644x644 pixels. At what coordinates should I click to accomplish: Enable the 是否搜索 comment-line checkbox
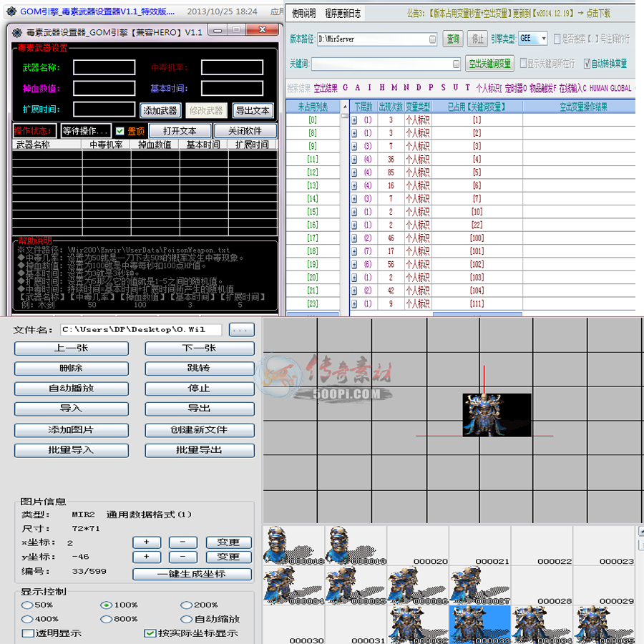[557, 39]
